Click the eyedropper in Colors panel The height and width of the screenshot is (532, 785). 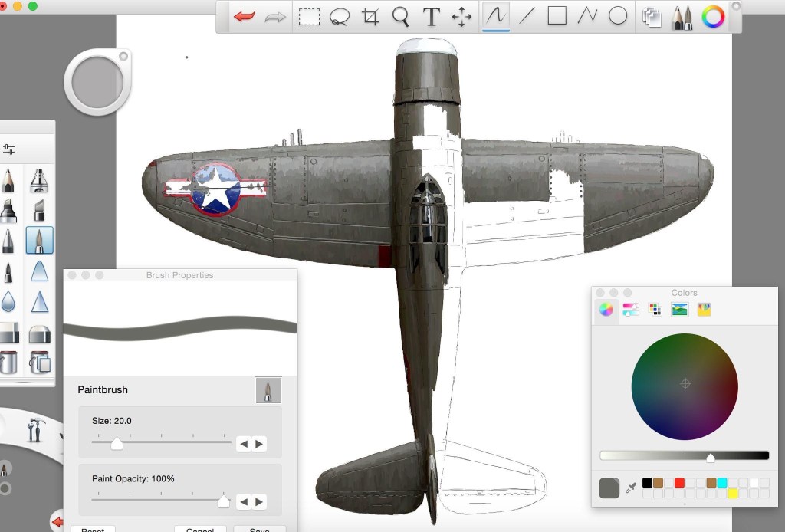point(632,488)
